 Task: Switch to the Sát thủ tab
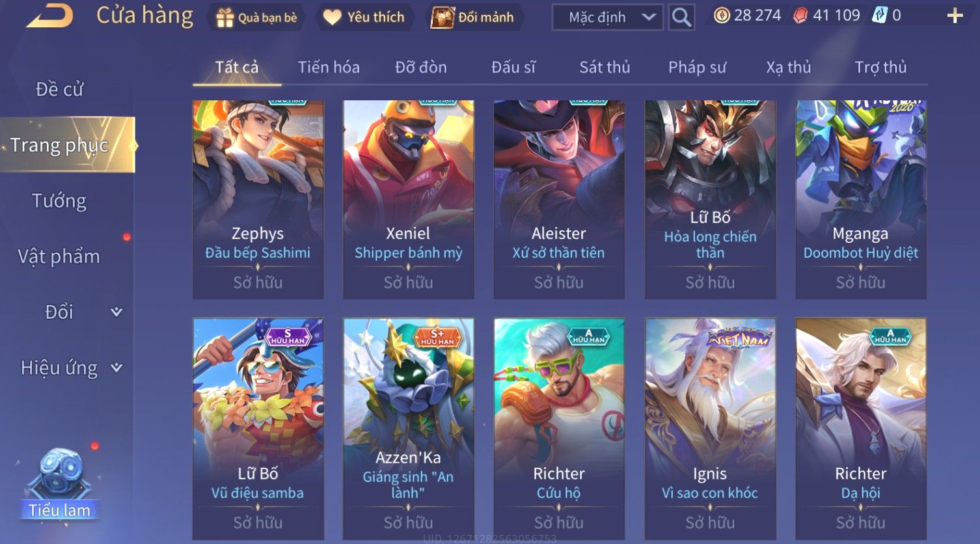point(605,67)
